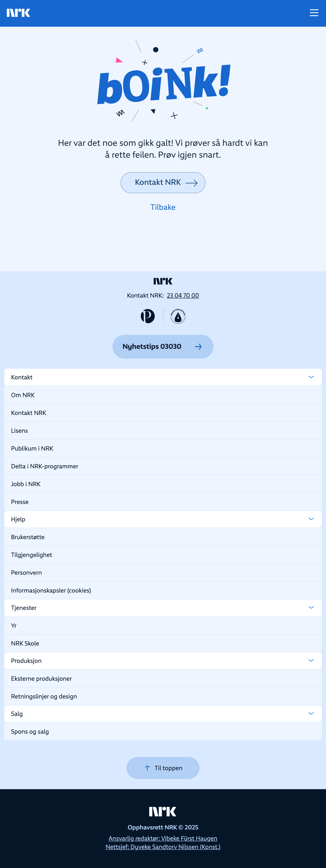Collapse the Kontakt section chevron
Screen dimensions: 326x868
coord(311,377)
